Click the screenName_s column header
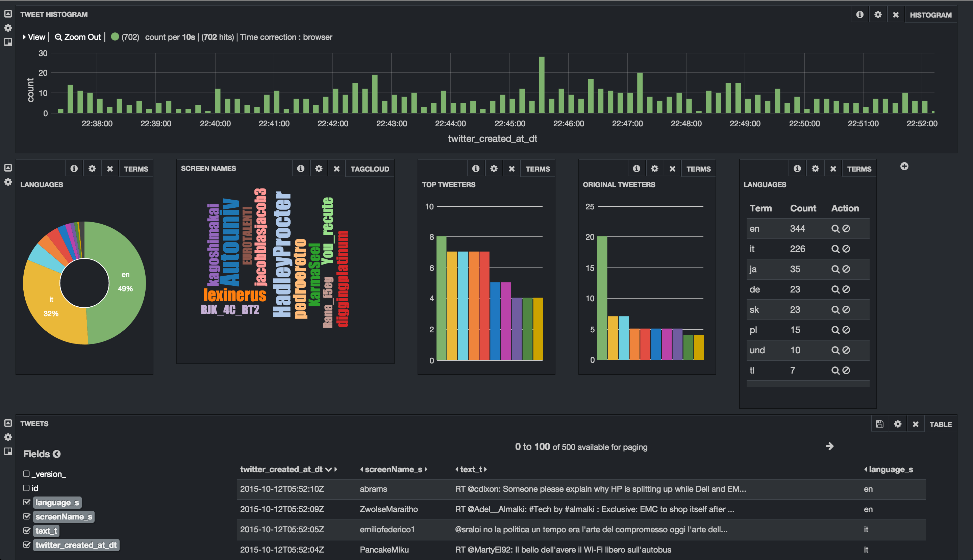973x560 pixels. [x=393, y=469]
